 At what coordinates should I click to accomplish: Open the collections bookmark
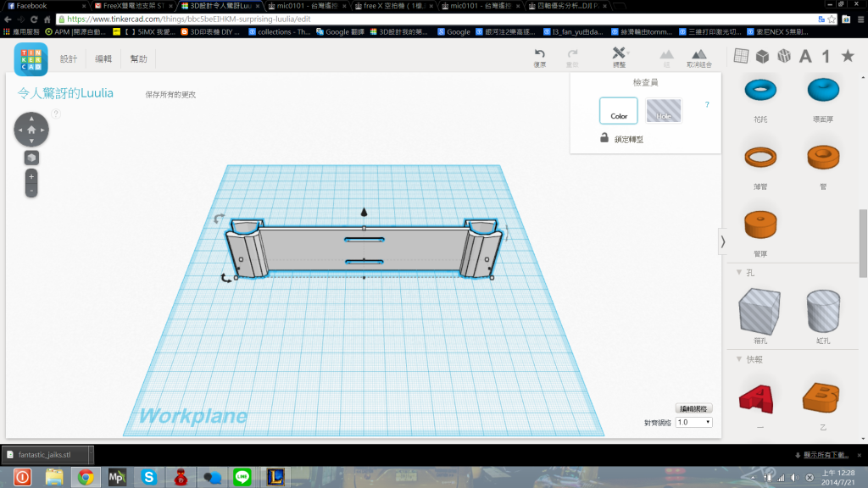(280, 31)
